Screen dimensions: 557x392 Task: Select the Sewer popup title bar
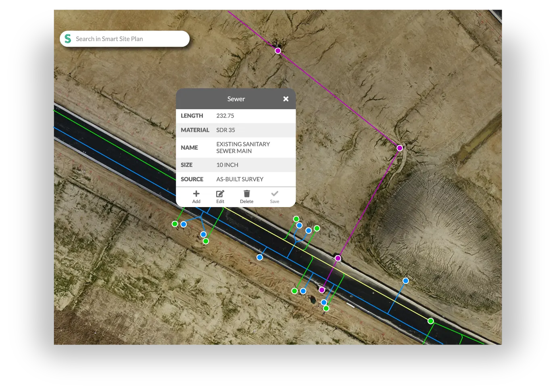[x=236, y=98]
